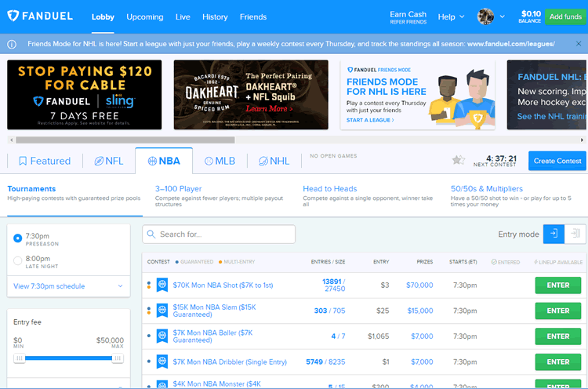Select the 3–100 Player contest category
This screenshot has width=588, height=389.
pyautogui.click(x=222, y=195)
